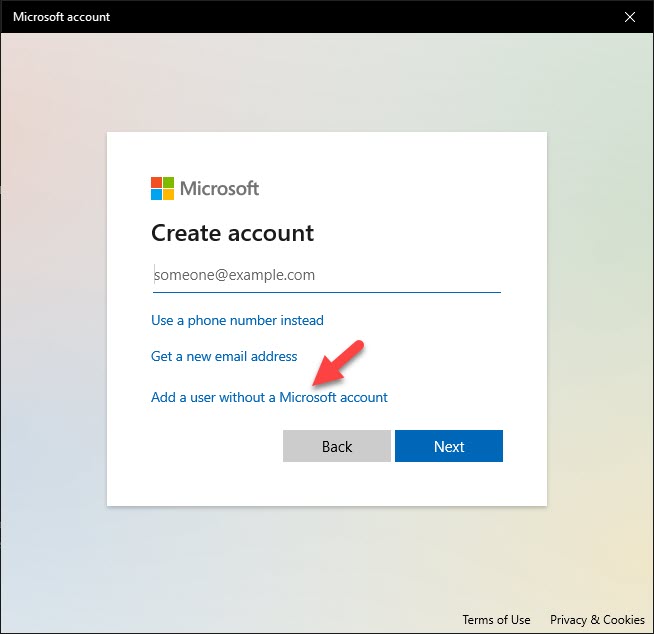Viewport: 654px width, 634px height.
Task: Click the 'Microsoft account' window title text
Action: click(x=61, y=17)
